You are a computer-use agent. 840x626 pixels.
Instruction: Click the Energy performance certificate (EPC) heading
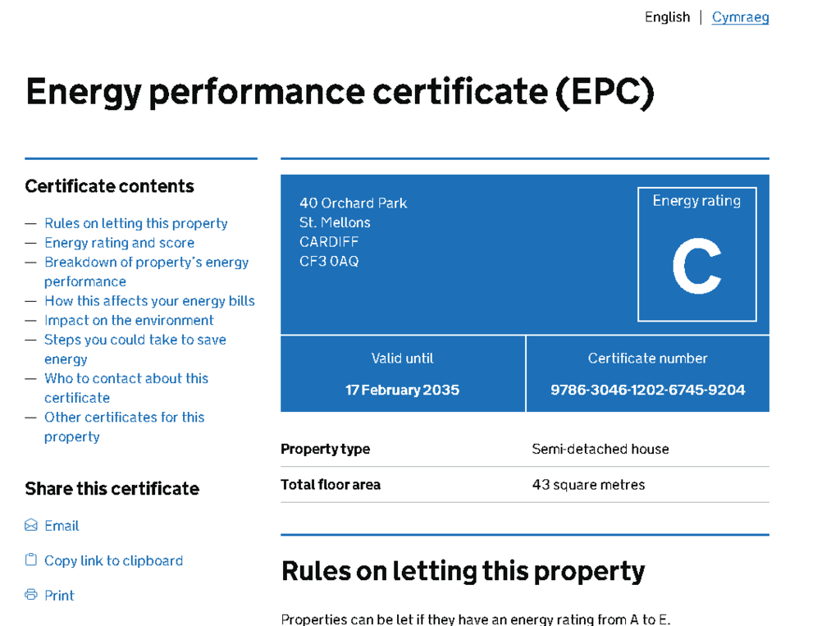point(340,92)
